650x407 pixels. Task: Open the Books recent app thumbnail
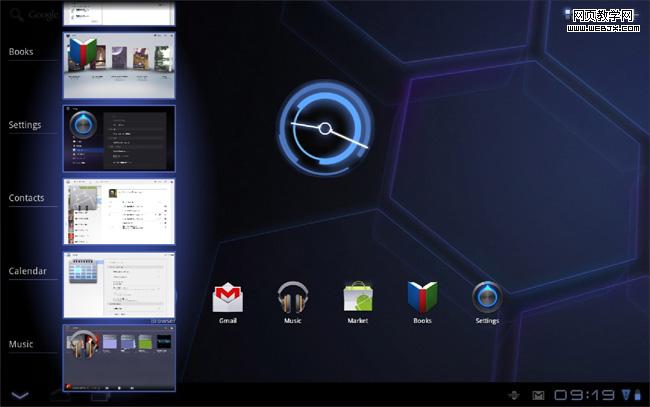click(x=119, y=65)
